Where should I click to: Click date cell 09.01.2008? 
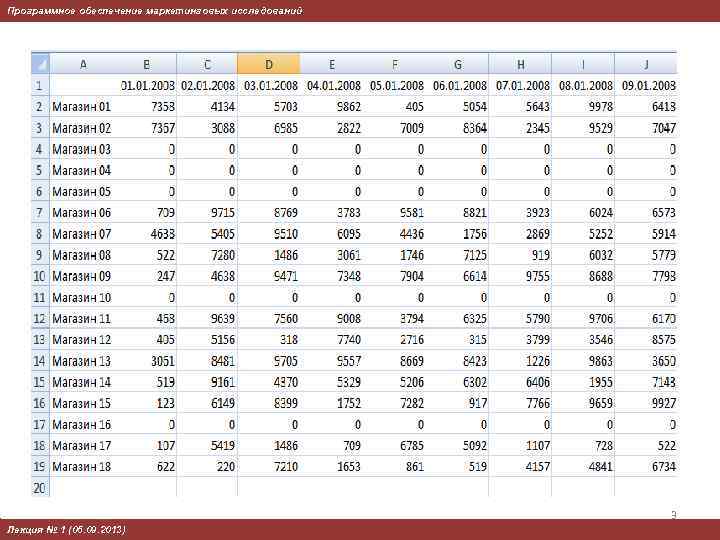tap(648, 85)
